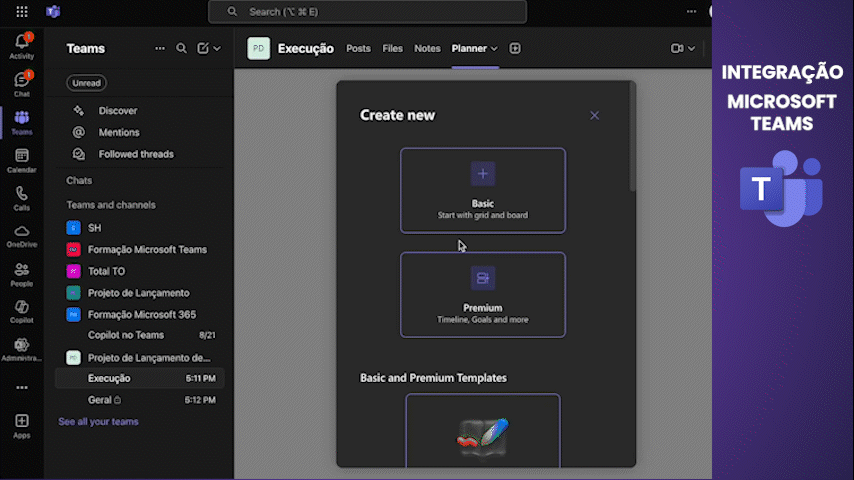
Task: Close the Create new dialog
Action: tap(595, 115)
